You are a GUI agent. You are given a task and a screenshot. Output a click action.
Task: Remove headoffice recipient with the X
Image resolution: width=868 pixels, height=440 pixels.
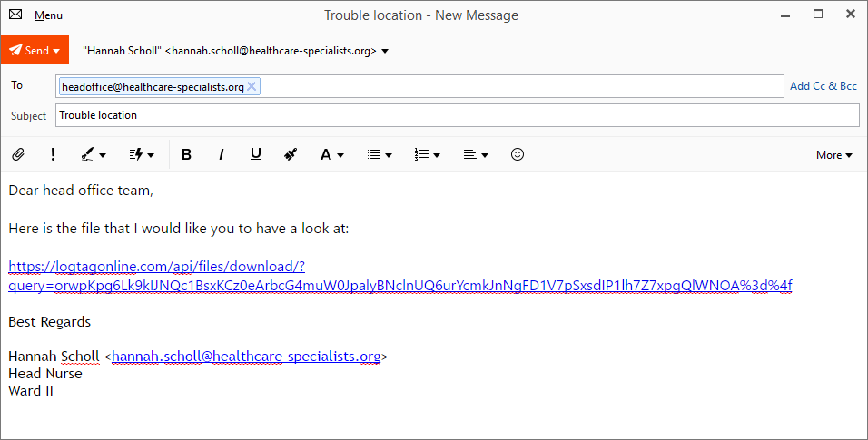pyautogui.click(x=252, y=86)
